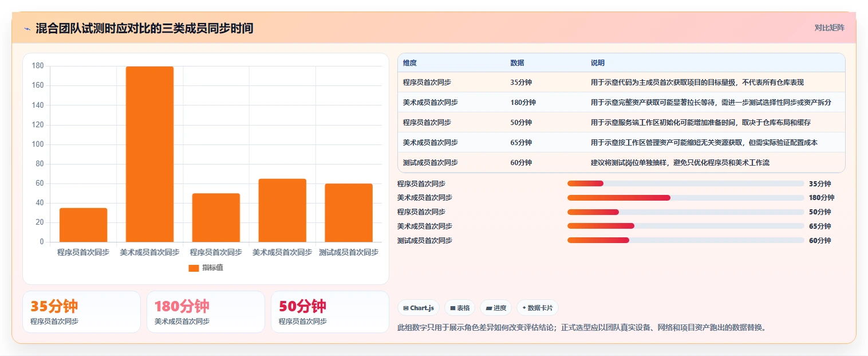
Task: Click the title 混合团队试测时应对比的三类成员同步时间
Action: [x=144, y=28]
